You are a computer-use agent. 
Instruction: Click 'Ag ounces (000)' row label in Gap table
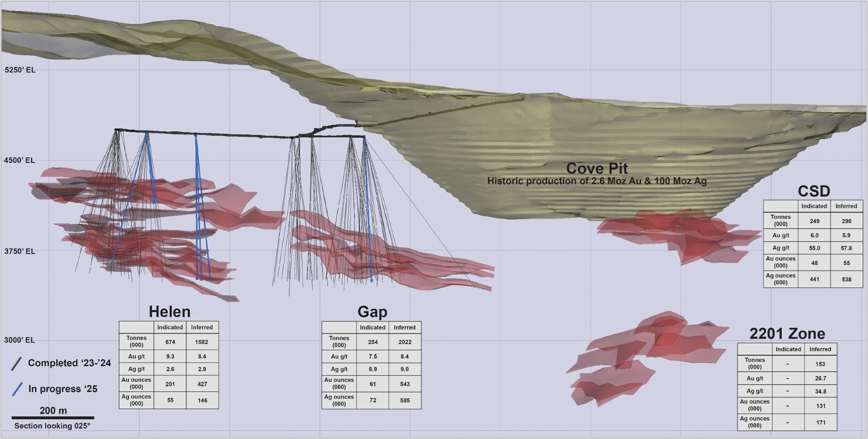(339, 400)
